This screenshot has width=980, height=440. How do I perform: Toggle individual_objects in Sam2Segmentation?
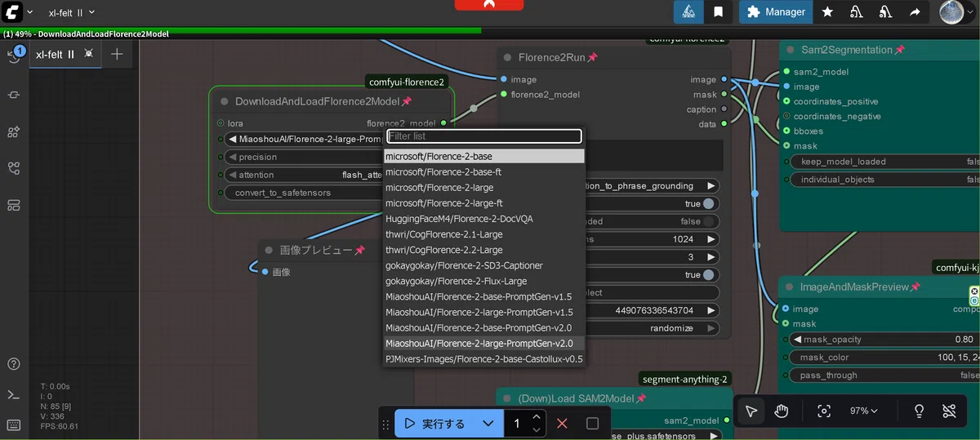coord(884,180)
